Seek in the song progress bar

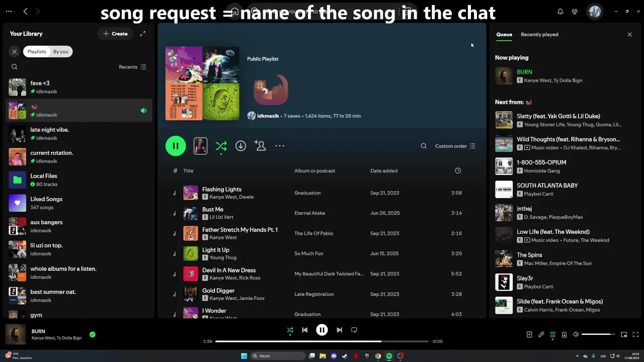322,341
